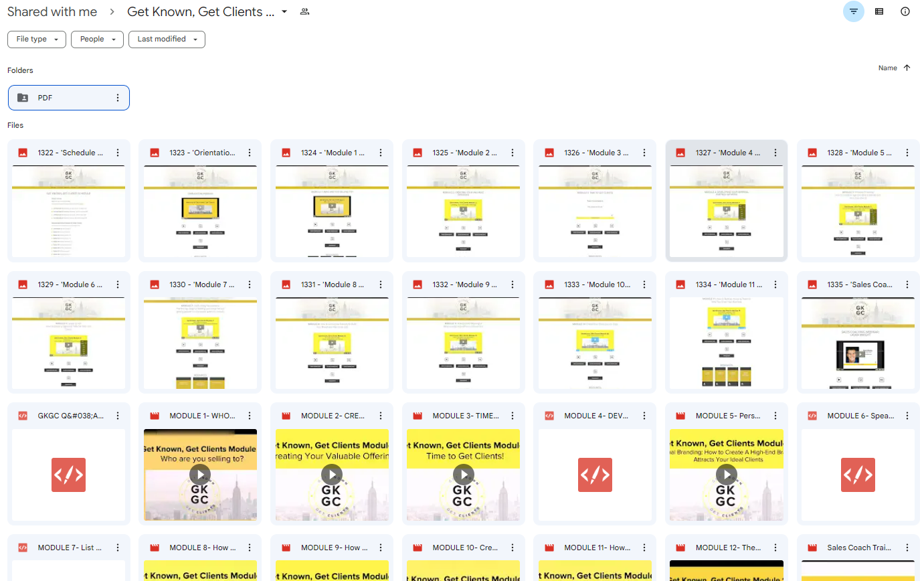
Task: Open the 1335 Sales Coach image thumbnail
Action: [x=858, y=343]
